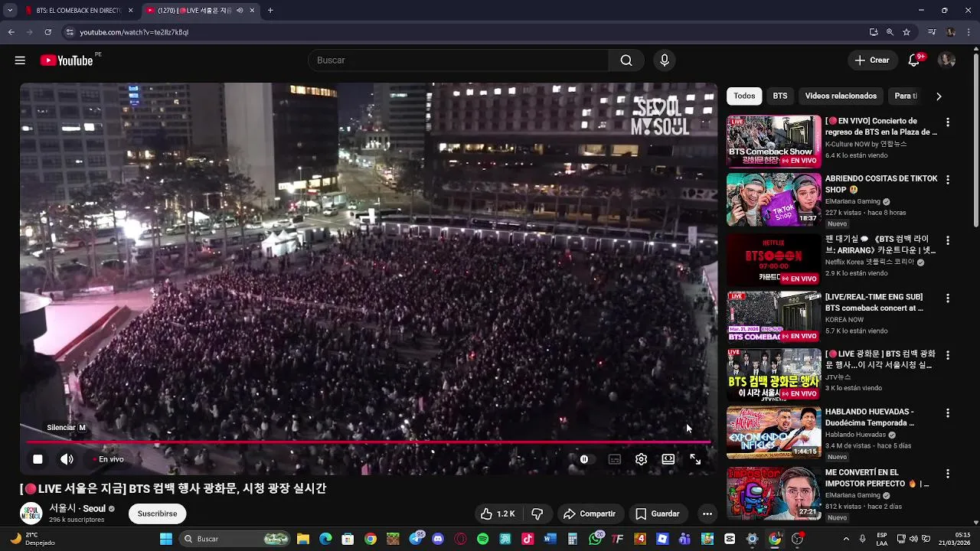980x551 pixels.
Task: Open the YouTube account avatar menu
Action: point(947,60)
